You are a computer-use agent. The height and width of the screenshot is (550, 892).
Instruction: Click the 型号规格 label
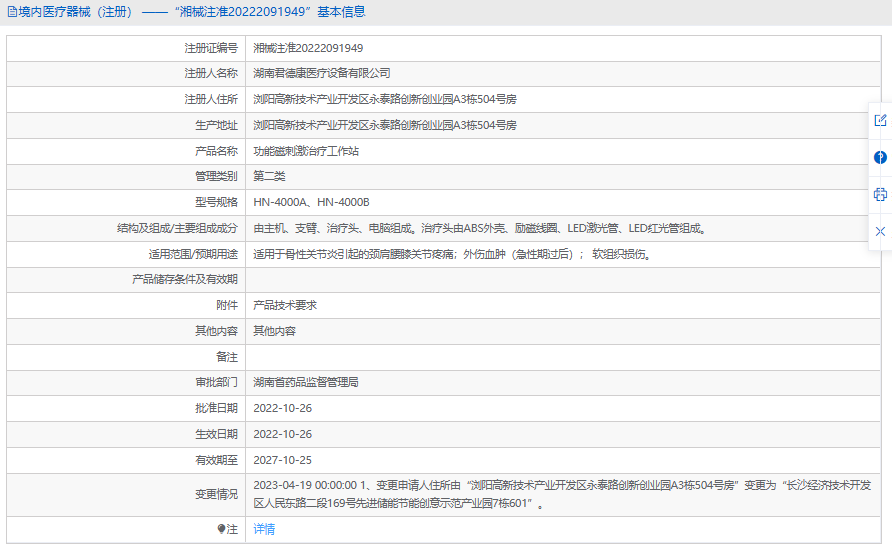point(216,202)
